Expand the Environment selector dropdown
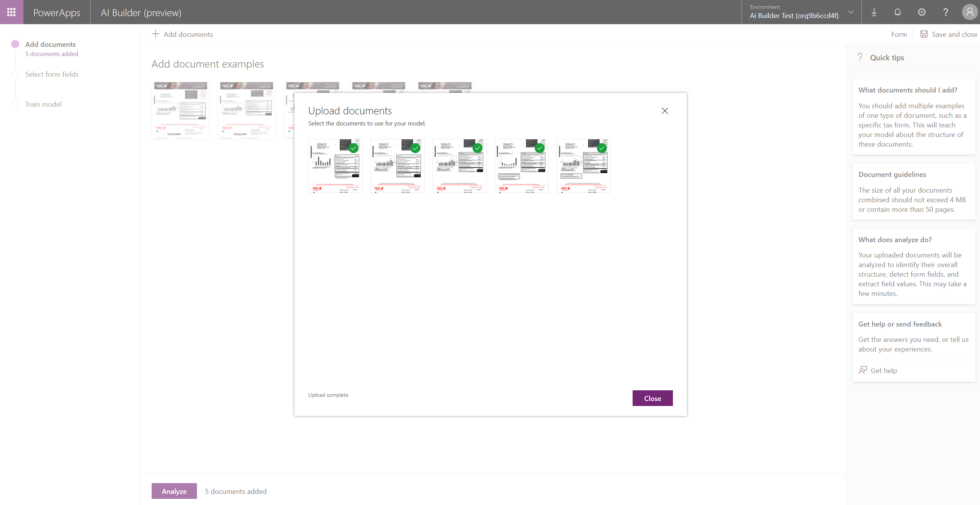 851,12
